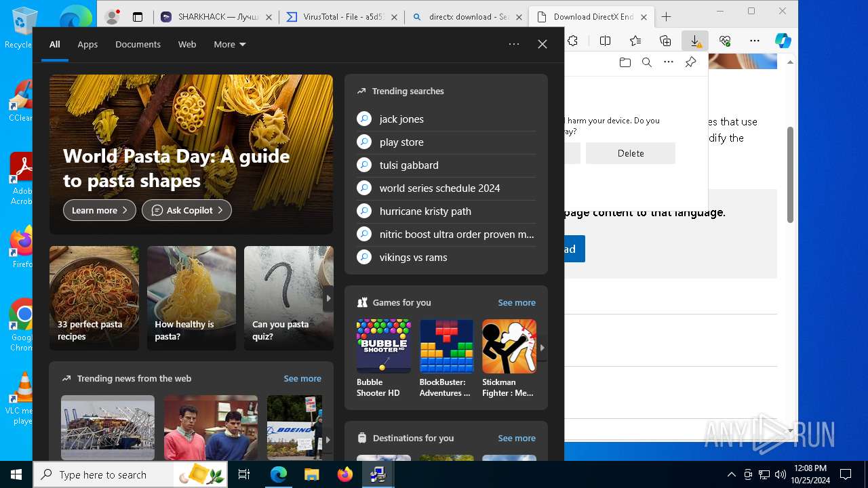This screenshot has height=488, width=868.
Task: Open 33 perfect pasta recipes card
Action: pyautogui.click(x=94, y=298)
